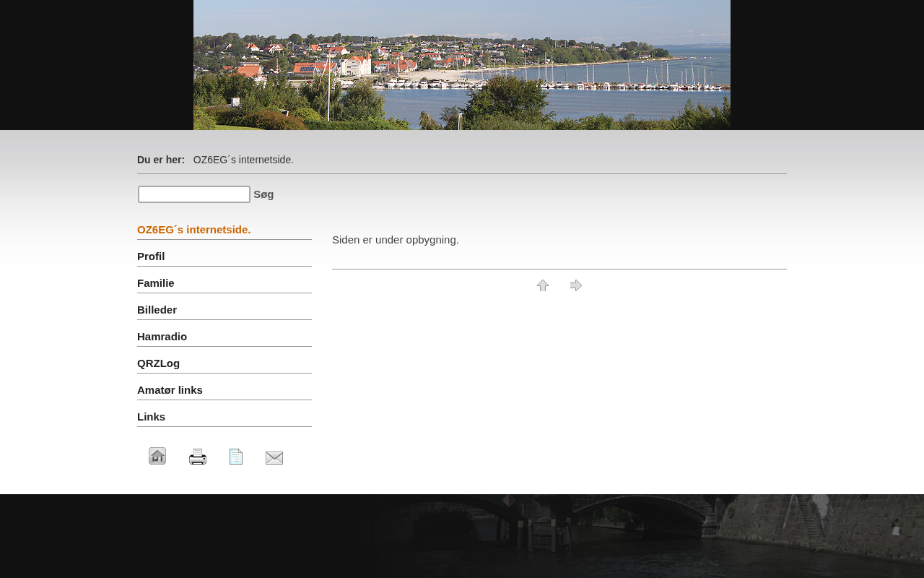Open the Profil menu item
This screenshot has height=578, width=924.
(x=151, y=256)
